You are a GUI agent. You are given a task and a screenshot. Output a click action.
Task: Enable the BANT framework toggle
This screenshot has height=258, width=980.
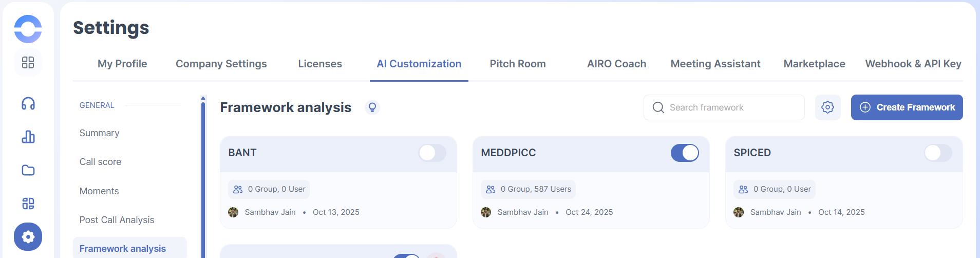(x=432, y=153)
